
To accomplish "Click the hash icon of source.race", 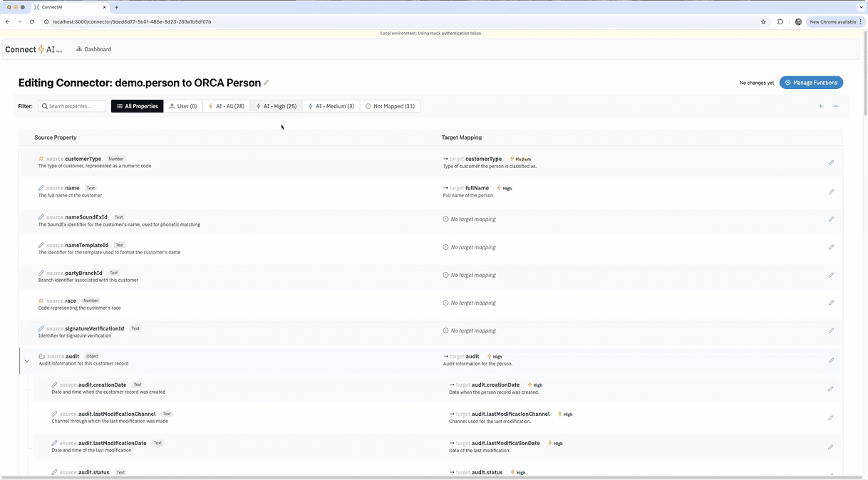I will (41, 301).
